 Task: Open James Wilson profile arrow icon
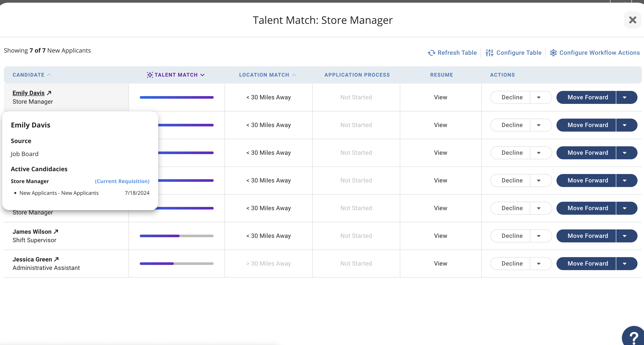[56, 232]
